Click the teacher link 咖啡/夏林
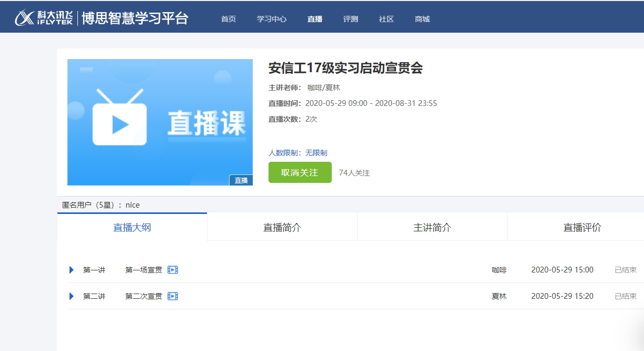Viewport: 644px width, 351px height. [x=324, y=87]
